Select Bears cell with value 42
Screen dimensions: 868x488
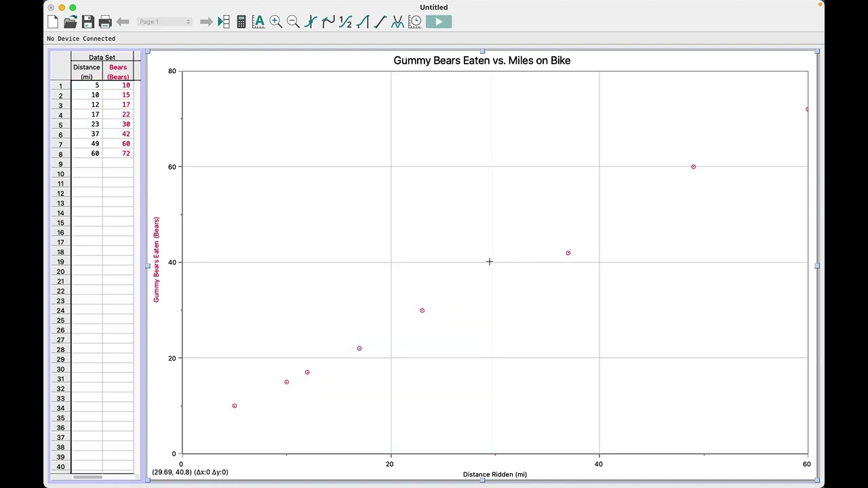coord(118,134)
